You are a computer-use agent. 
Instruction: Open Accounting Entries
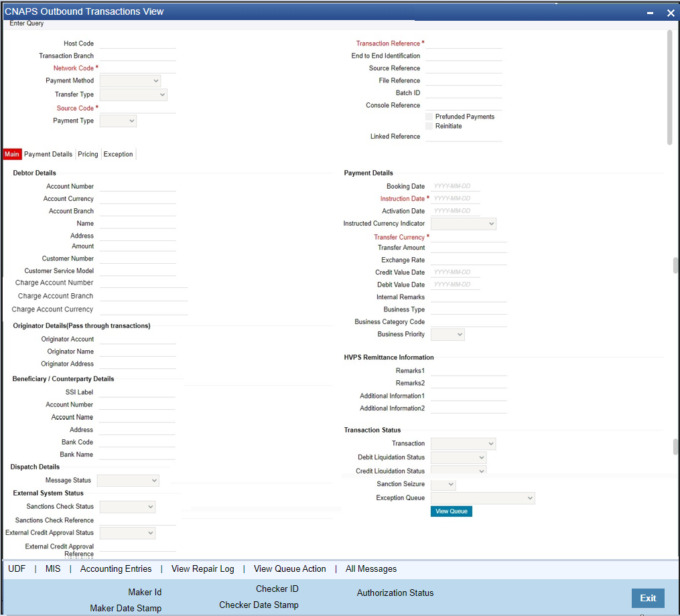pyautogui.click(x=116, y=568)
